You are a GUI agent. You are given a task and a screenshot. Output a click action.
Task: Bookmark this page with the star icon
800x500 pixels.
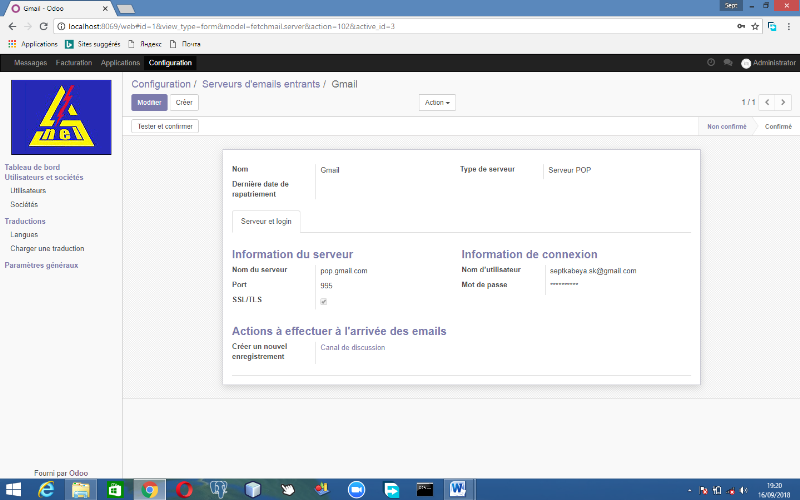click(x=755, y=25)
